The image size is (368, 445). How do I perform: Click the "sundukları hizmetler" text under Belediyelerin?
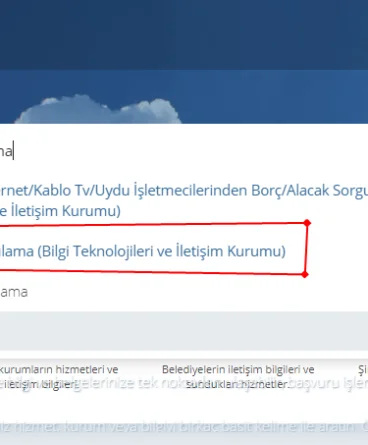point(238,384)
